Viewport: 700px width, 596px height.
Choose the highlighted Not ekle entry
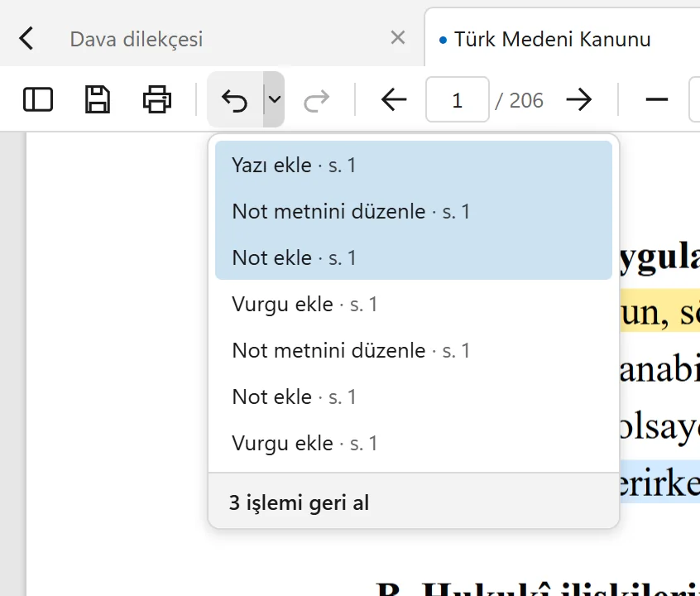(414, 257)
